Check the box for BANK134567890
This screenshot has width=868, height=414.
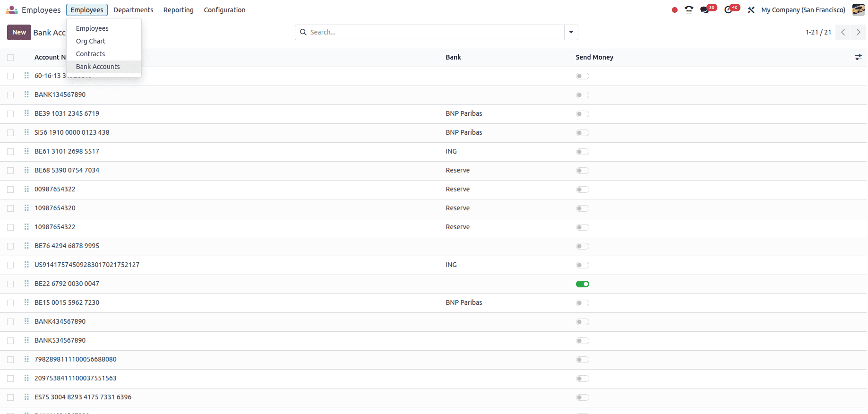[x=10, y=95]
